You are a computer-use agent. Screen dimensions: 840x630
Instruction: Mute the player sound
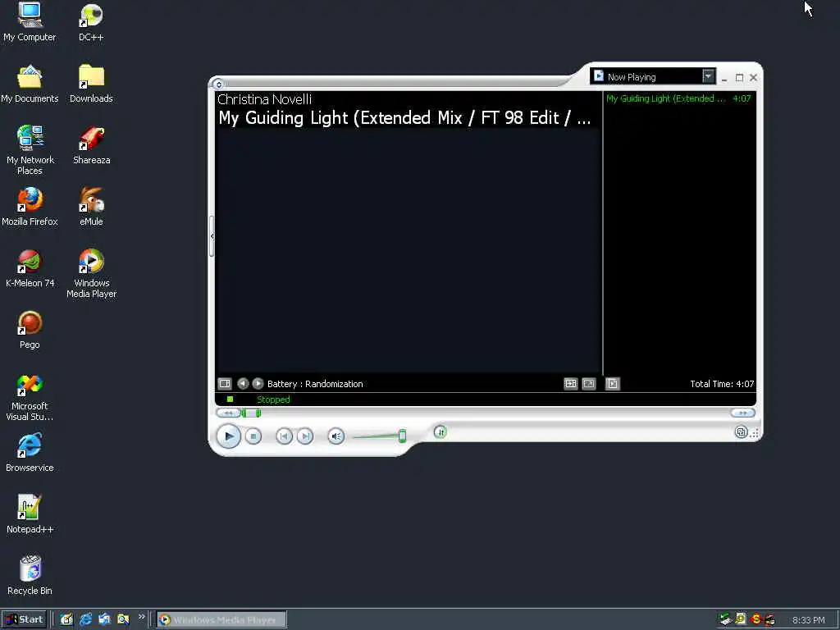[x=336, y=436]
